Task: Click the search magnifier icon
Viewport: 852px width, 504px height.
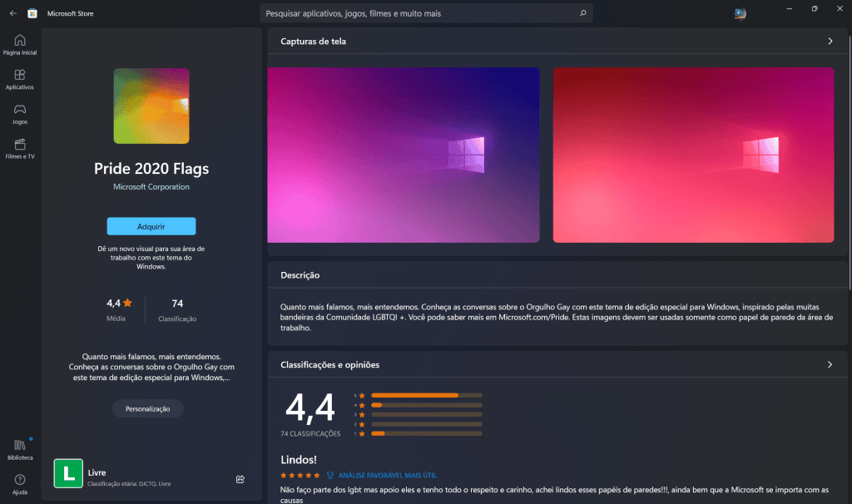Action: [582, 13]
